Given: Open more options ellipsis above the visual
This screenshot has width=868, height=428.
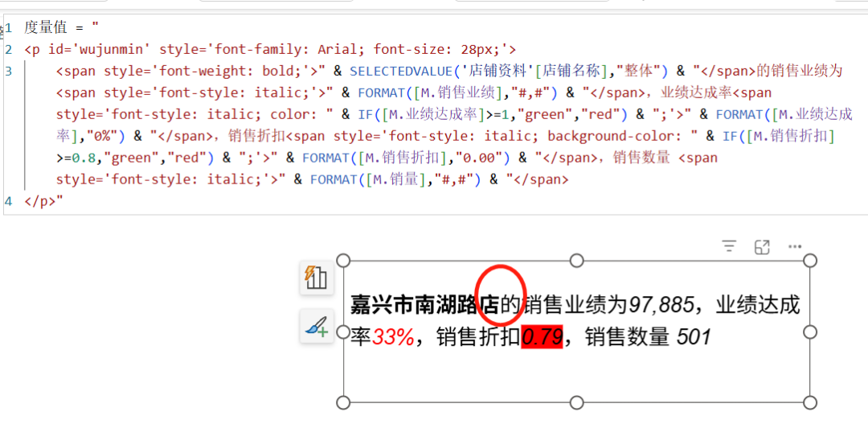Looking at the screenshot, I should coord(795,247).
